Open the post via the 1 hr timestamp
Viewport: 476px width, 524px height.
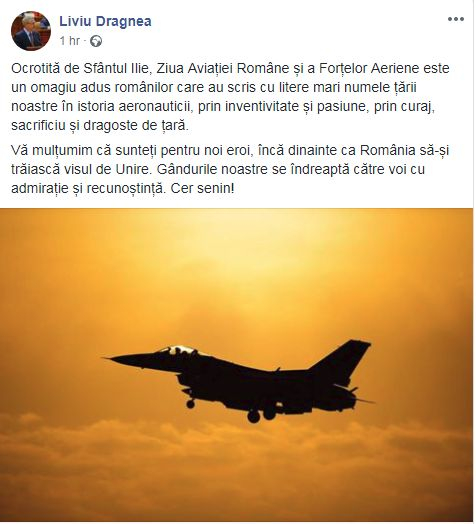point(70,41)
